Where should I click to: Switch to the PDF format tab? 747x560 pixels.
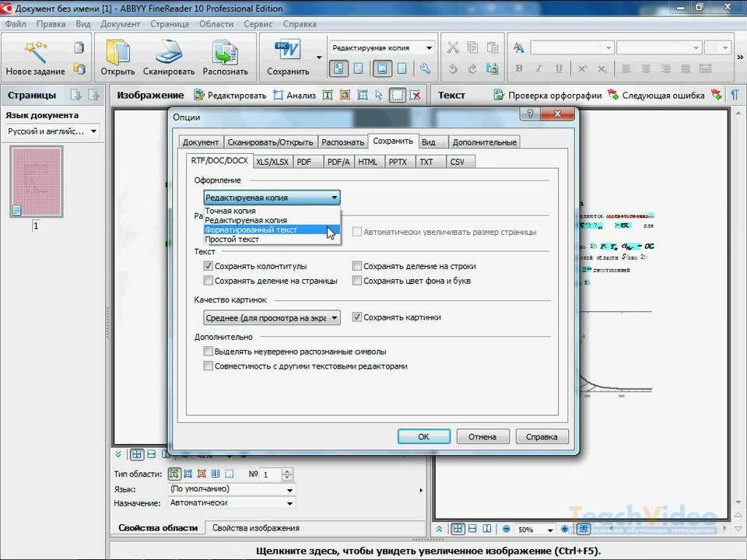click(308, 162)
